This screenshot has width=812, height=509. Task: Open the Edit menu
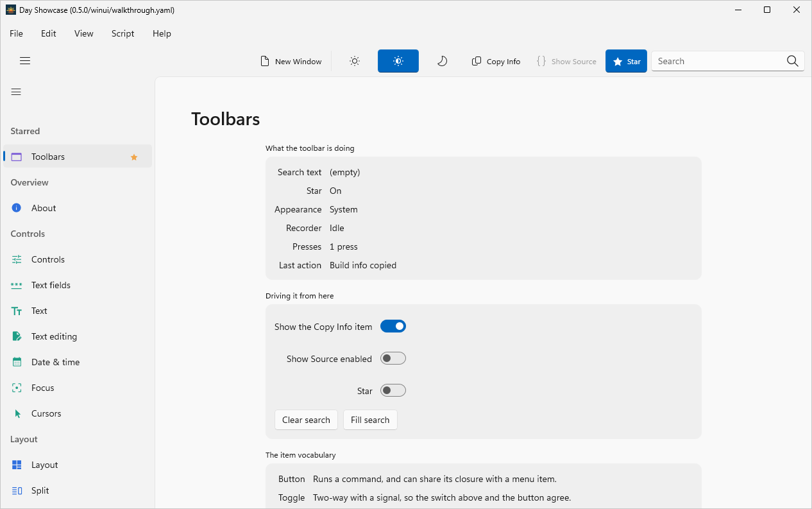pos(49,33)
